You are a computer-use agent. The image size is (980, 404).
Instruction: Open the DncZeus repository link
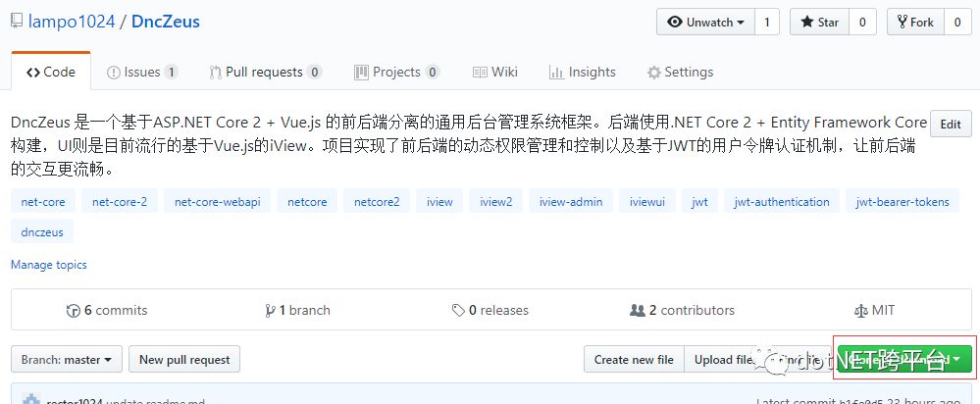[166, 22]
